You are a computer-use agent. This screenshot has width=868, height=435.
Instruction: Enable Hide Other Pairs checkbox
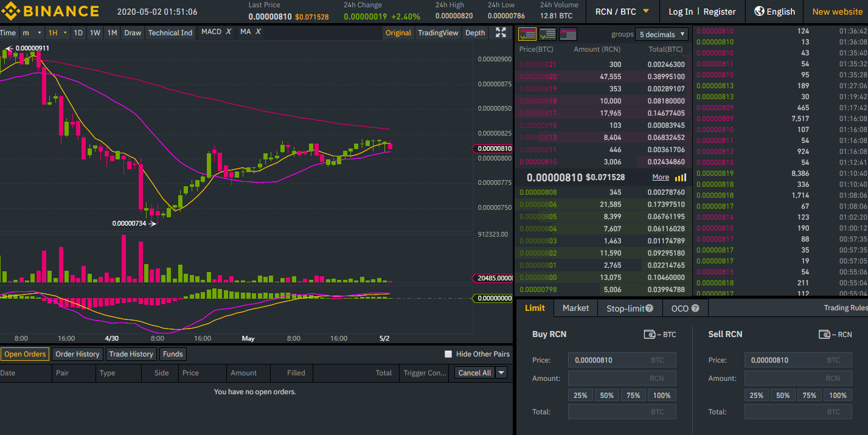tap(448, 354)
